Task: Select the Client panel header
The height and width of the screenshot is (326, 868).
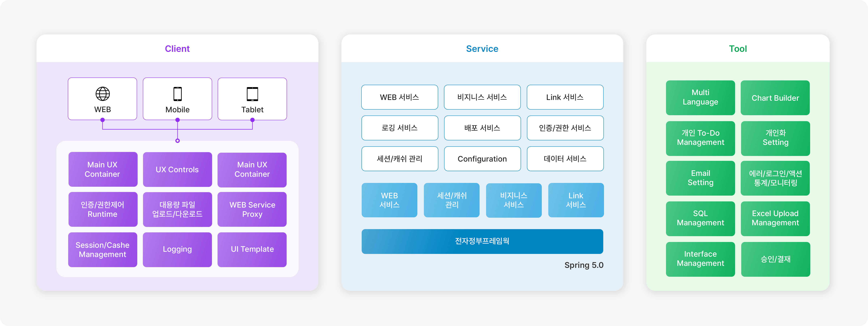Action: [177, 49]
